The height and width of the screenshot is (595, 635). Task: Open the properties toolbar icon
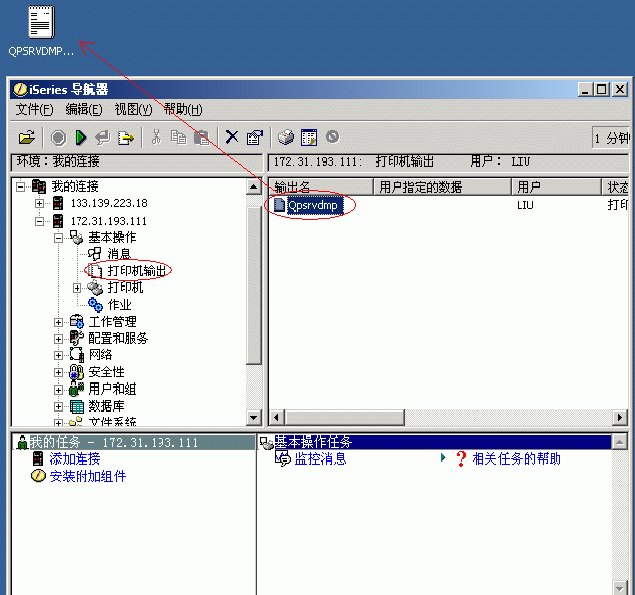[x=255, y=137]
